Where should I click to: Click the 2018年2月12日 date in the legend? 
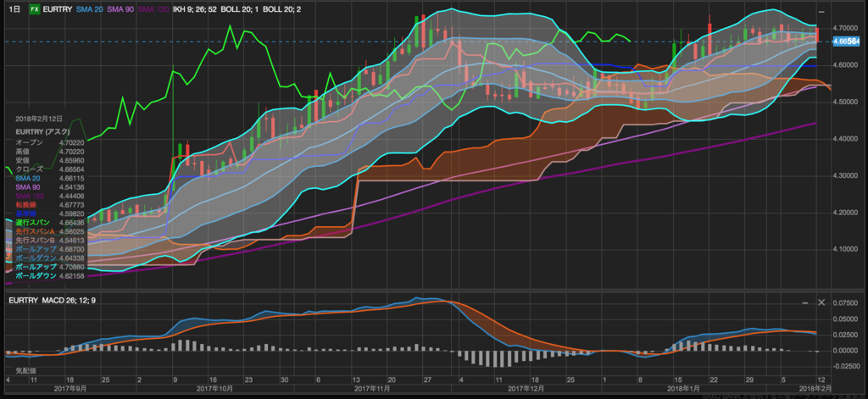click(x=39, y=119)
